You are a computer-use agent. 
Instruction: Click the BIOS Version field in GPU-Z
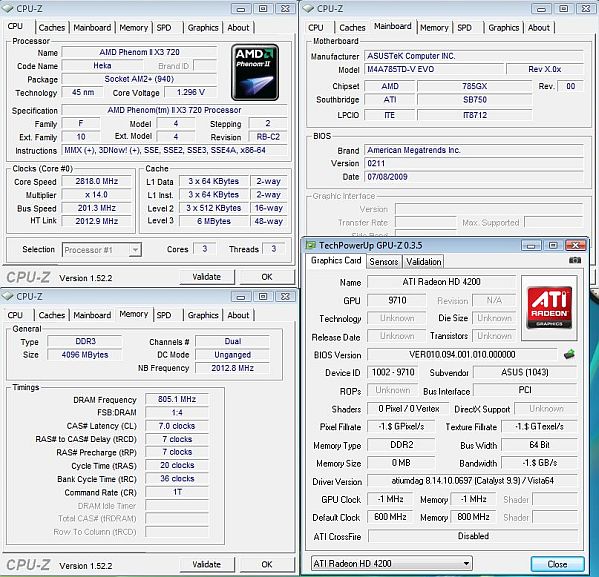[x=462, y=355]
